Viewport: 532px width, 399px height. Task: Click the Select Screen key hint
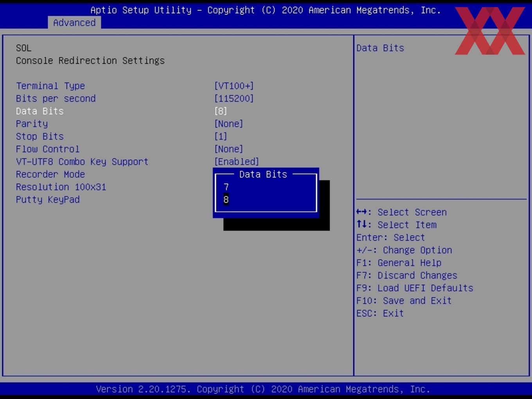pos(401,212)
